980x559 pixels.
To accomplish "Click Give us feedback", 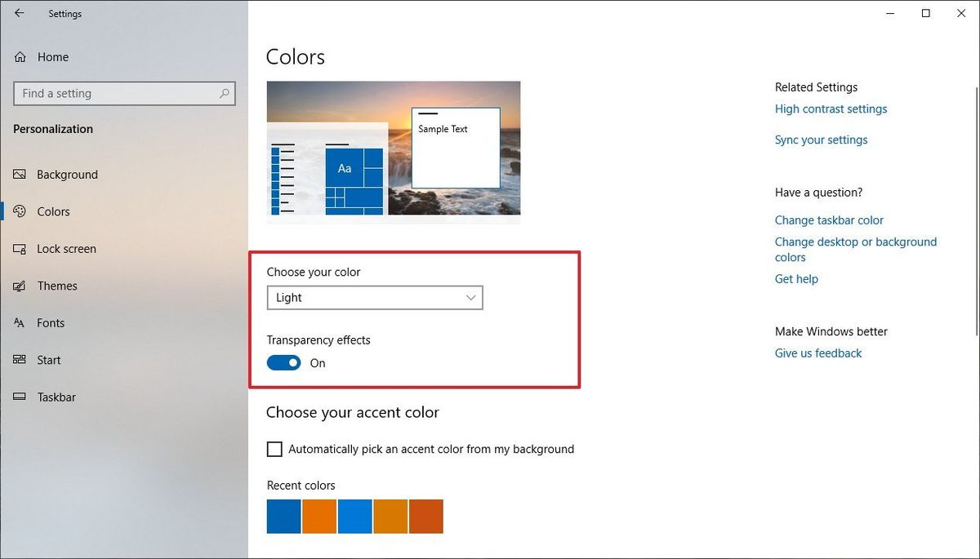I will point(817,353).
